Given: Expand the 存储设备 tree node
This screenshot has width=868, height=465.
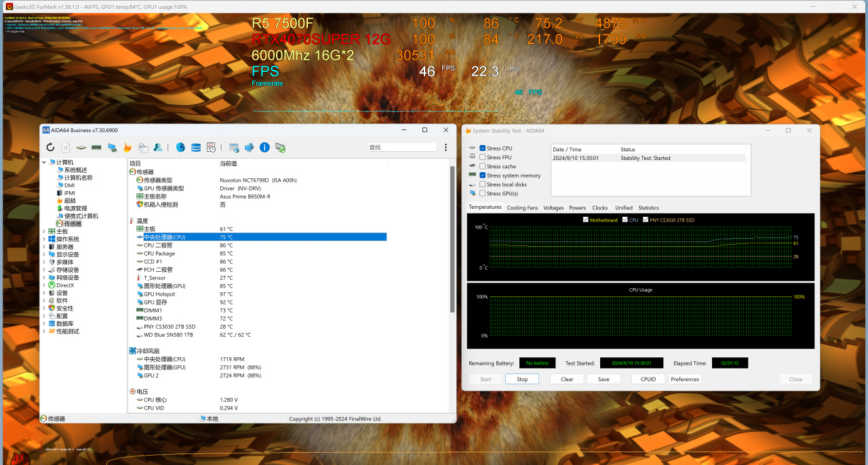Looking at the screenshot, I should point(44,270).
